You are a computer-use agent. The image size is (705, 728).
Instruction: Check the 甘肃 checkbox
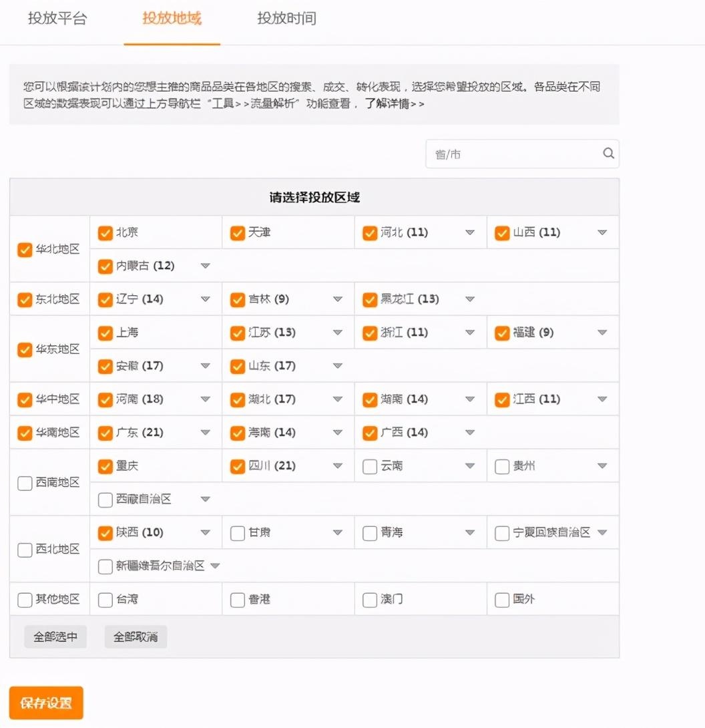(x=238, y=533)
